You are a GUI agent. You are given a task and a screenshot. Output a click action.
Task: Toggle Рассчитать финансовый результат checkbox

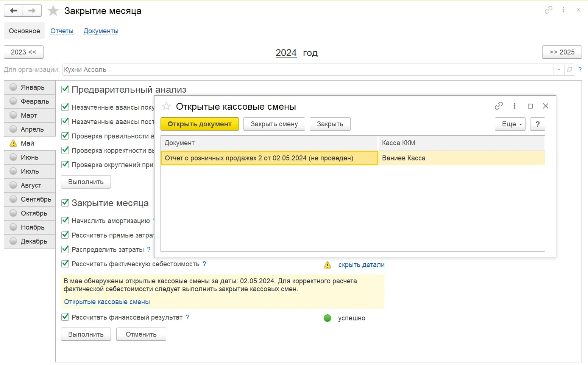tap(65, 317)
